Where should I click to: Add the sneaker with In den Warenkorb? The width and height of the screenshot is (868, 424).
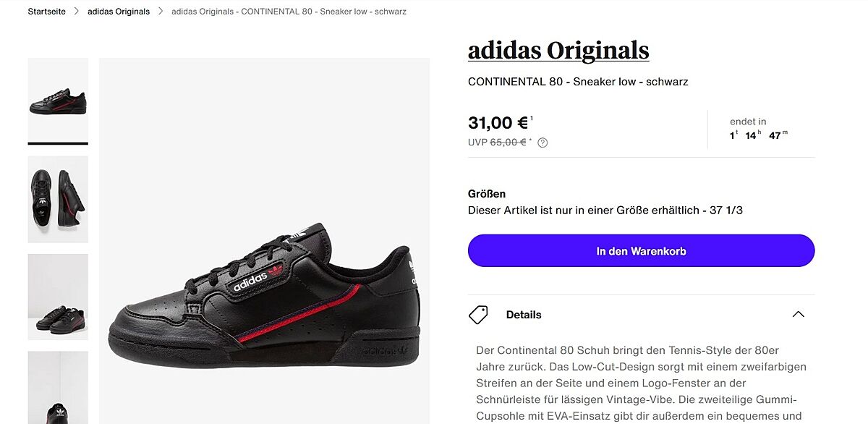[641, 251]
